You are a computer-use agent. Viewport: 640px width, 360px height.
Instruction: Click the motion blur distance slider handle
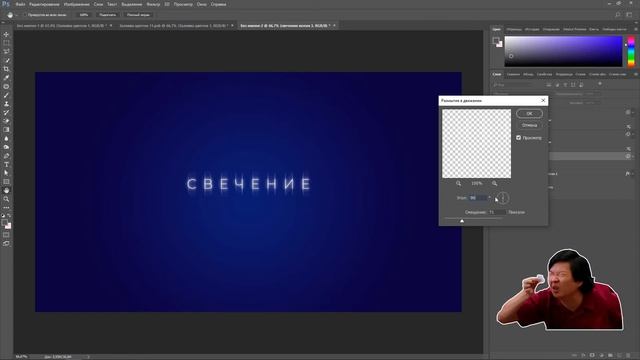[462, 221]
